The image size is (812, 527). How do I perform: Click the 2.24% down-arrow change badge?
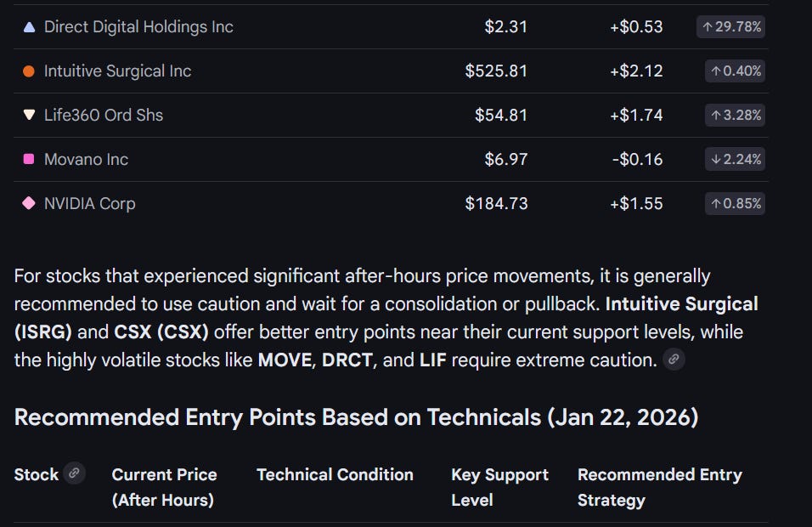click(735, 159)
